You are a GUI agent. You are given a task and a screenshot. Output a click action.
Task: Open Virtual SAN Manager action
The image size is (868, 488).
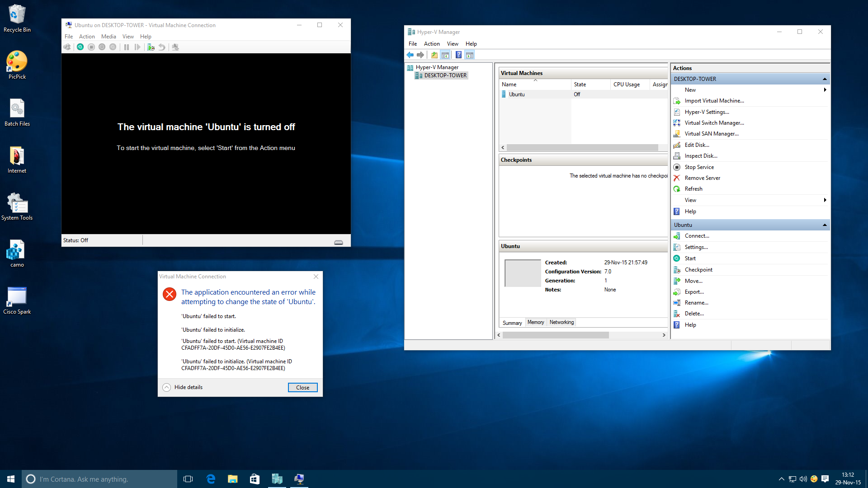click(x=711, y=134)
